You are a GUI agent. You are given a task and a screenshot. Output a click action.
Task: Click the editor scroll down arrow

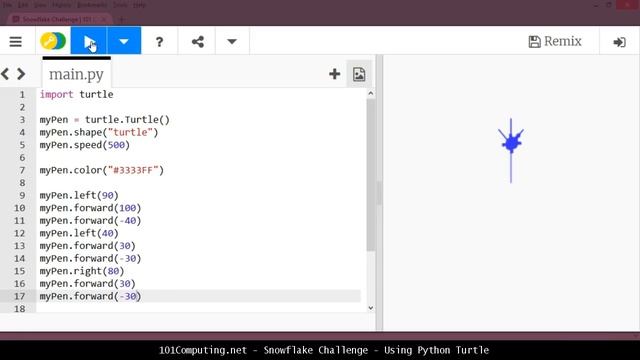[x=371, y=308]
